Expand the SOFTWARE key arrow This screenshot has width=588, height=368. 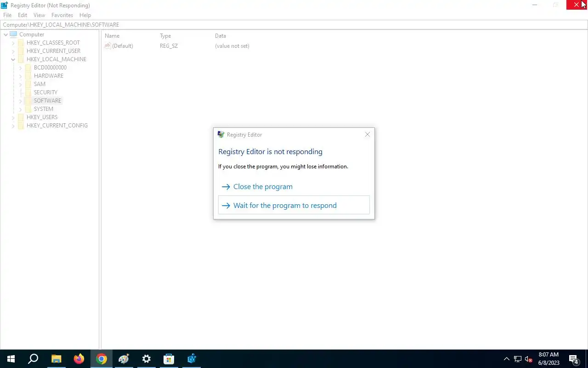[x=20, y=101]
